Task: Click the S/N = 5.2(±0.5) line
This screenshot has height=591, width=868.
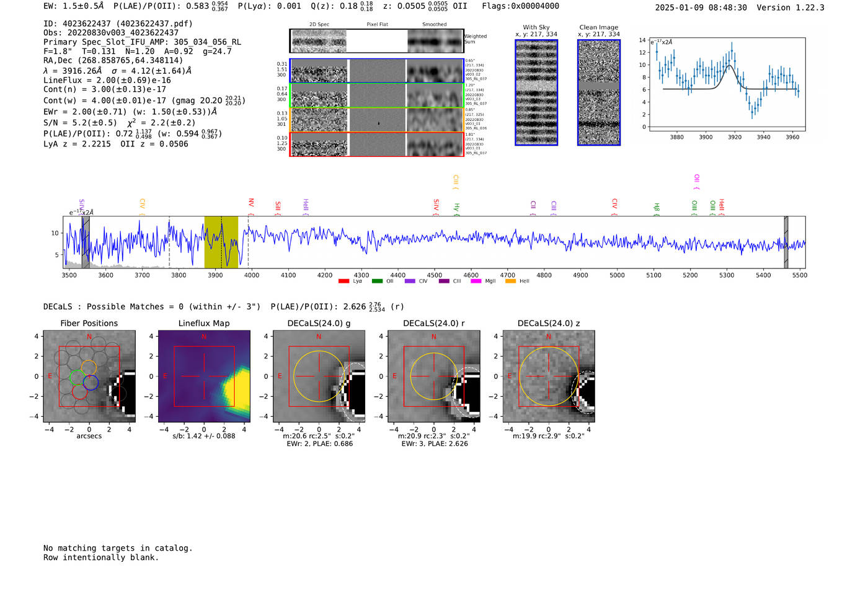Action: [119, 122]
